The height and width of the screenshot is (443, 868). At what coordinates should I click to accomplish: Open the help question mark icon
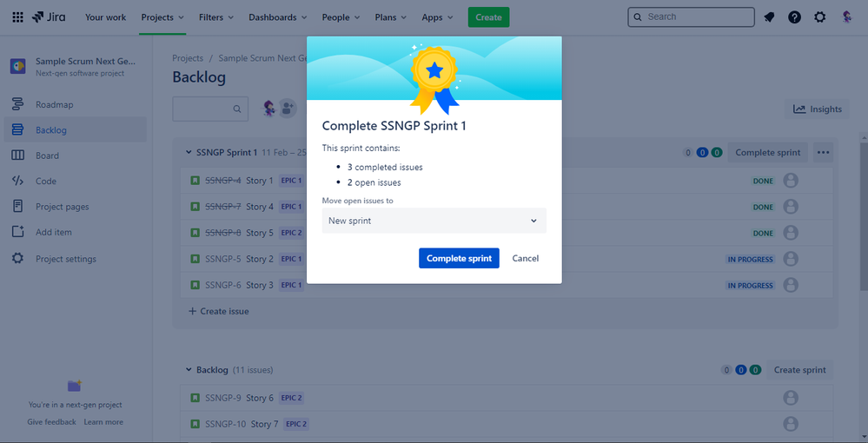click(x=794, y=17)
